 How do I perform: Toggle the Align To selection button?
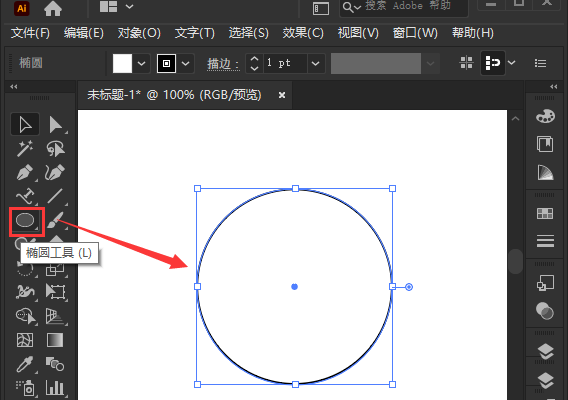(x=493, y=63)
